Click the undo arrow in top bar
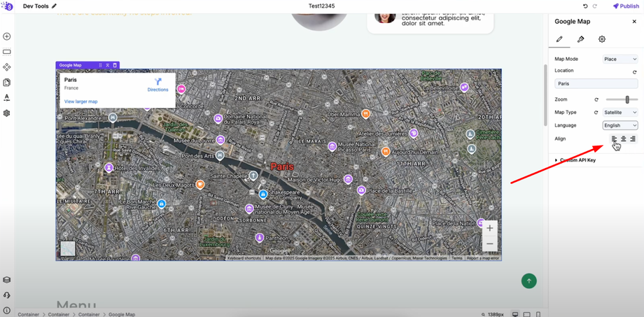Image resolution: width=644 pixels, height=317 pixels. pos(585,6)
